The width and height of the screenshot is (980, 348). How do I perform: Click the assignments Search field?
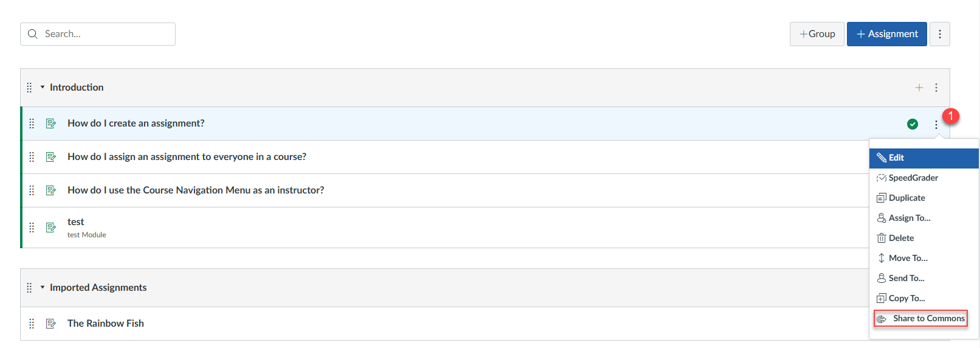pos(103,34)
